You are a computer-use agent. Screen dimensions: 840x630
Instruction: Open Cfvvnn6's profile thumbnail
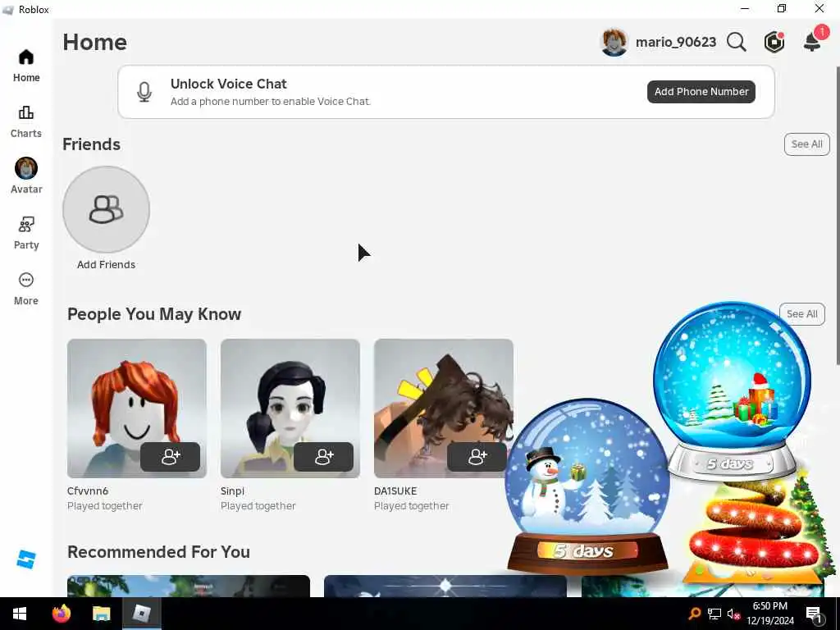[137, 409]
